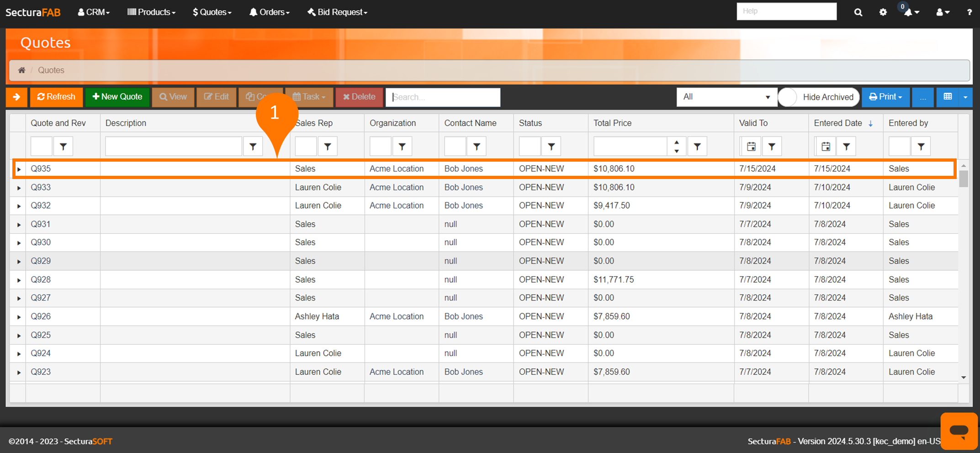Viewport: 980px width, 453px height.
Task: Open the orange chat widget
Action: [959, 431]
